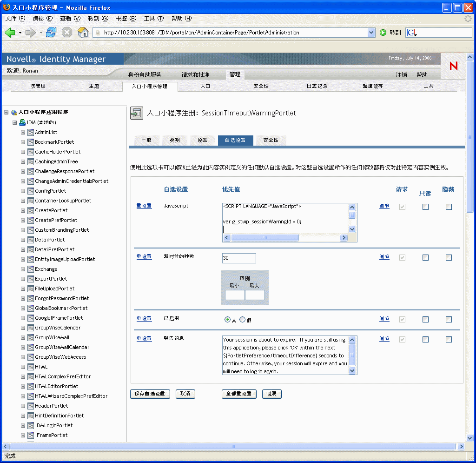Click the Exchange portlet icon
The image size is (476, 463).
[30, 269]
